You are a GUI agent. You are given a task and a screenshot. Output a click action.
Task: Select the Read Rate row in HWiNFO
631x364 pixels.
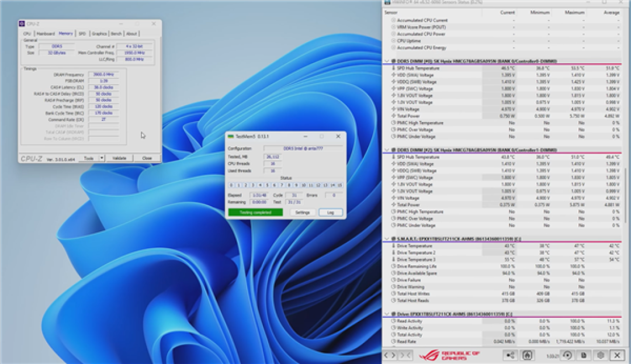coord(503,341)
